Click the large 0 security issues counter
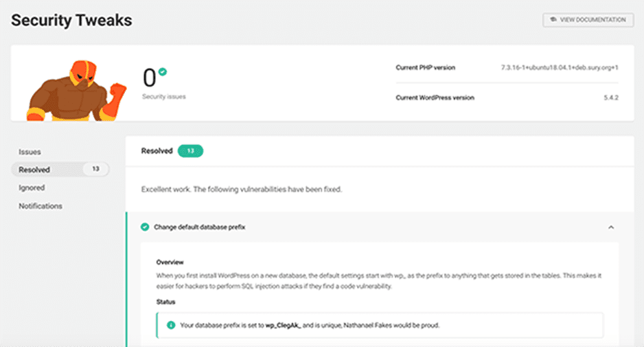644x347 pixels. click(x=150, y=78)
